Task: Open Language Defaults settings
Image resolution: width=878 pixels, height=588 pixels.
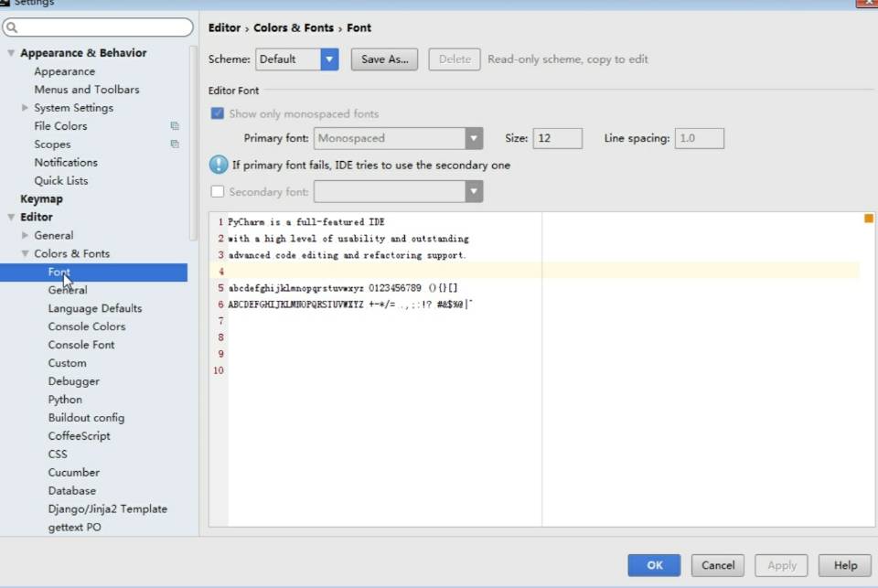Action: click(x=95, y=308)
